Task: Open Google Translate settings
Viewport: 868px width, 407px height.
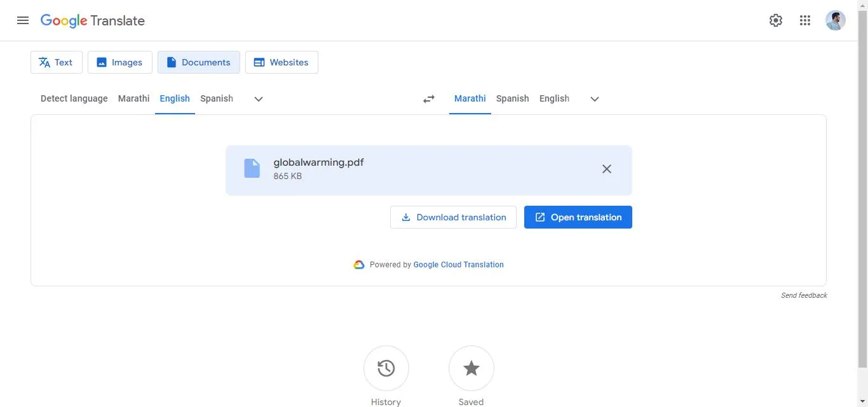Action: coord(775,20)
